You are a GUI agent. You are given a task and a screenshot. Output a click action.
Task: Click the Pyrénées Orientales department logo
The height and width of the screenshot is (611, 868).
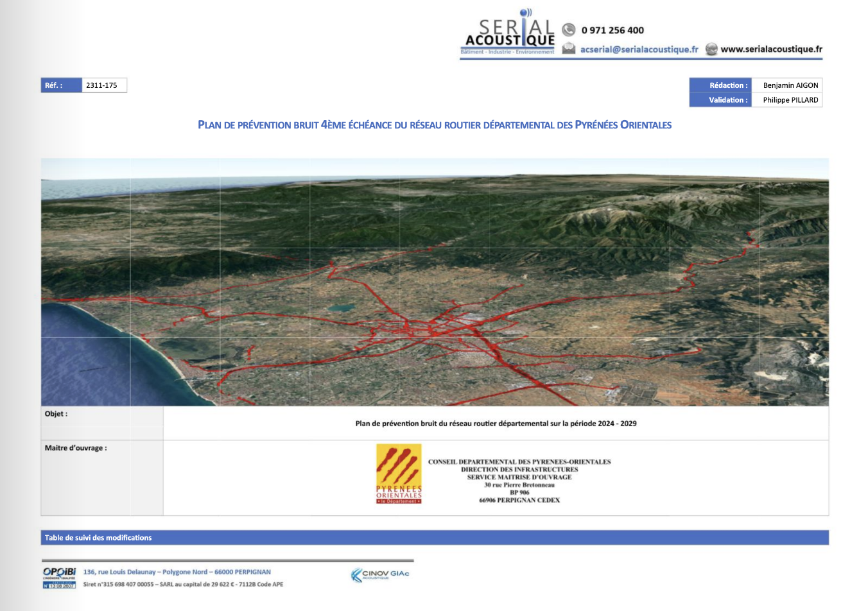[399, 474]
